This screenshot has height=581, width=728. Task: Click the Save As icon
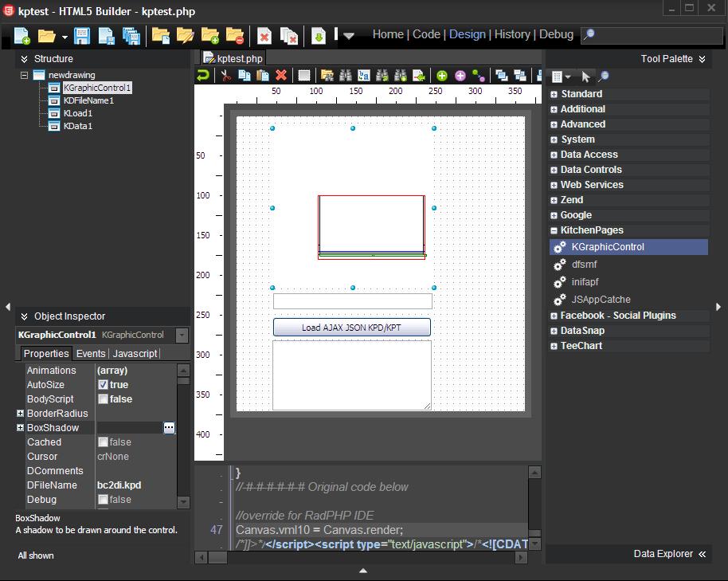click(x=106, y=36)
